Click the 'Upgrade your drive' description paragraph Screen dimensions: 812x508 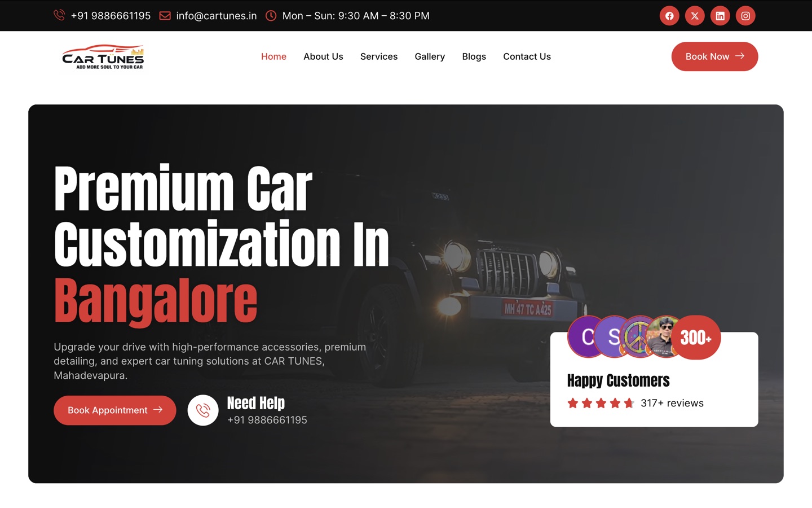(210, 361)
